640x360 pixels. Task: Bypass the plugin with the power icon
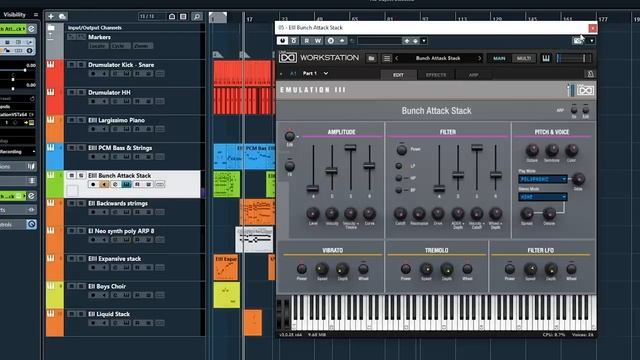click(282, 41)
